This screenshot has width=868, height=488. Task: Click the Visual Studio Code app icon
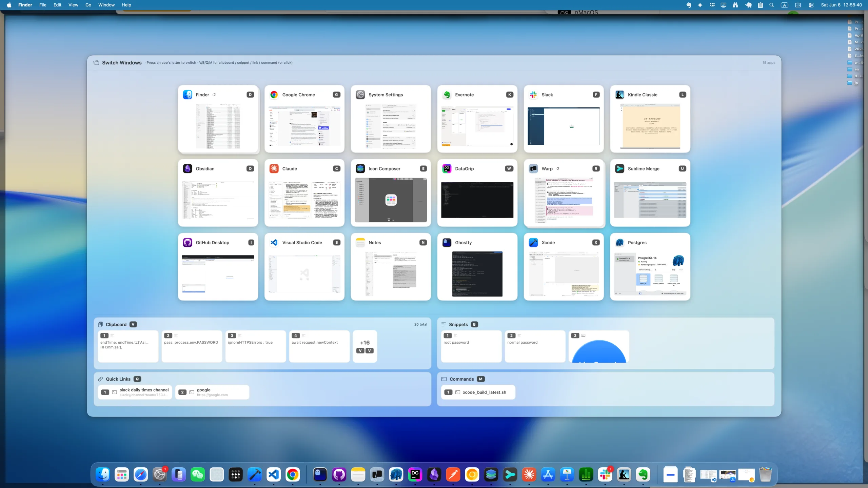(x=274, y=242)
